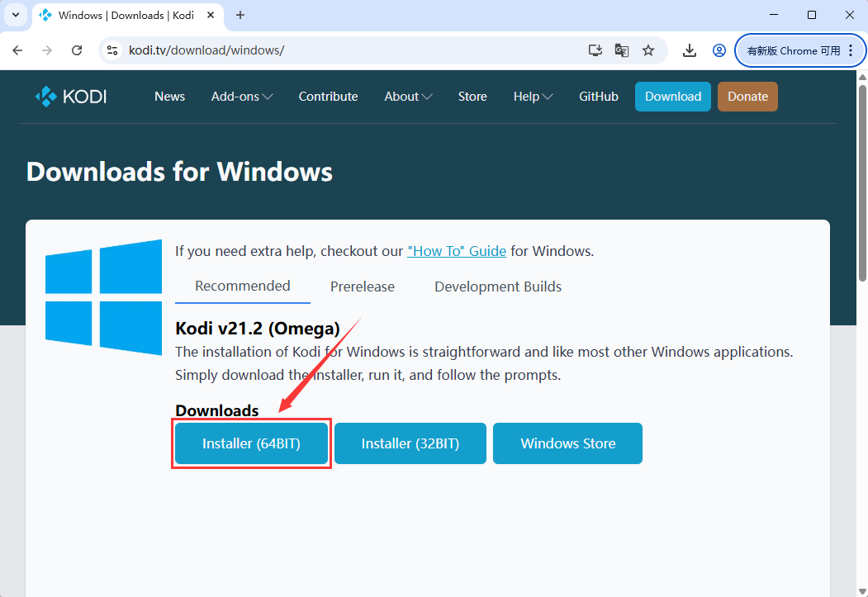Open the Contribute page
868x597 pixels.
pyautogui.click(x=328, y=97)
